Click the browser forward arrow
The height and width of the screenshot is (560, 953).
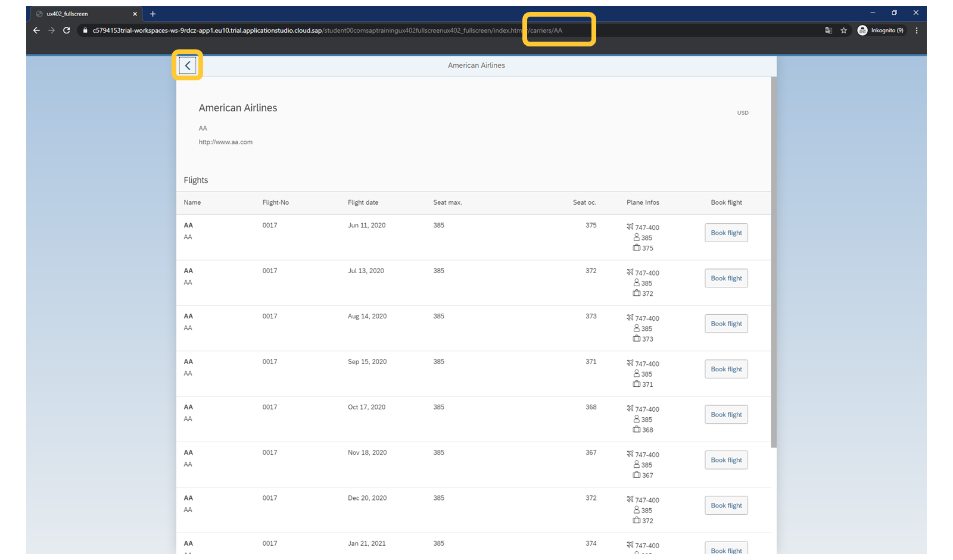click(x=51, y=30)
